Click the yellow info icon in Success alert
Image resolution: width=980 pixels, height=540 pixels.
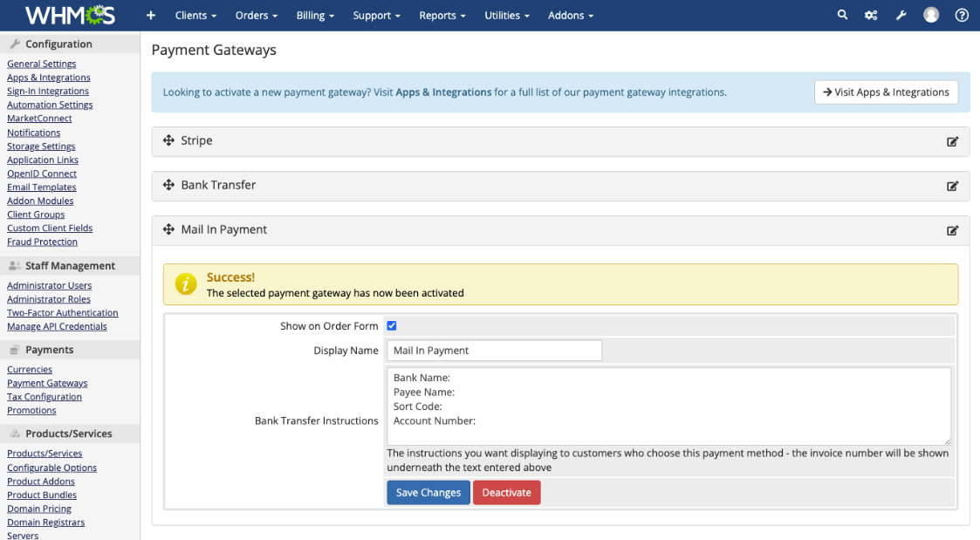[186, 284]
